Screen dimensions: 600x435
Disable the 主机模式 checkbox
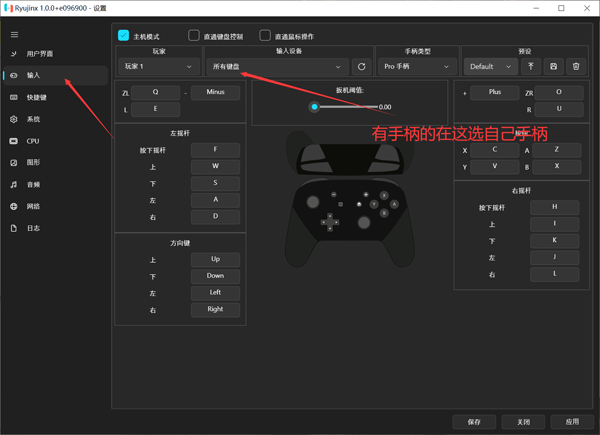(124, 36)
